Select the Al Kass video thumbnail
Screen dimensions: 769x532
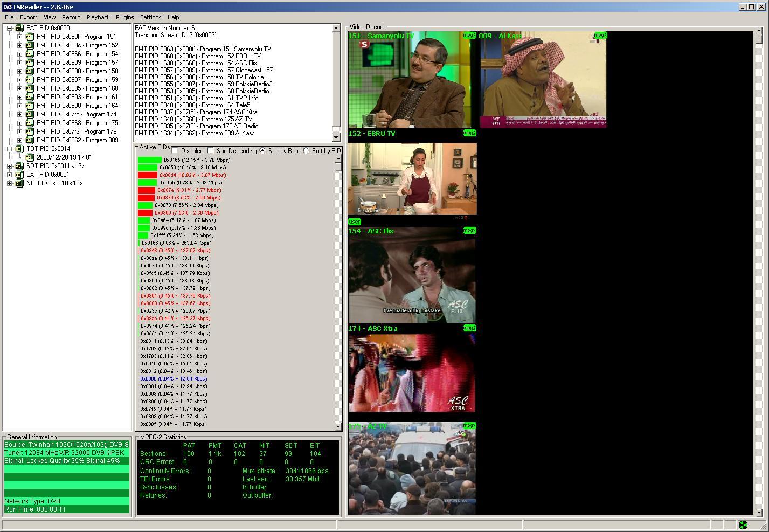(543, 80)
